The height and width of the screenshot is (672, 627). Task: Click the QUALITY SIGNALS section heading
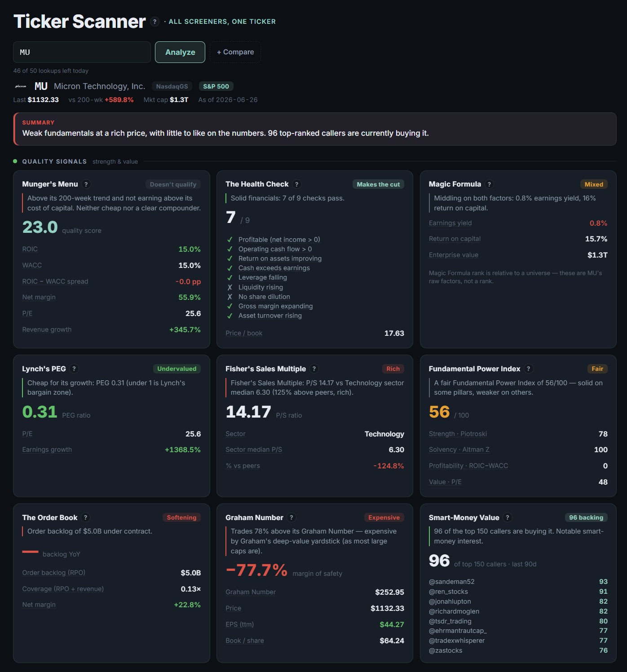[54, 161]
